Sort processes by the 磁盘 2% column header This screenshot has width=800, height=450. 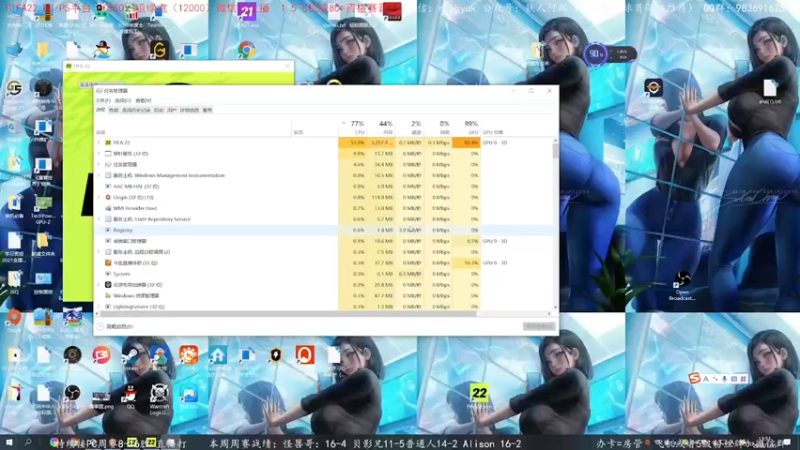(x=409, y=128)
